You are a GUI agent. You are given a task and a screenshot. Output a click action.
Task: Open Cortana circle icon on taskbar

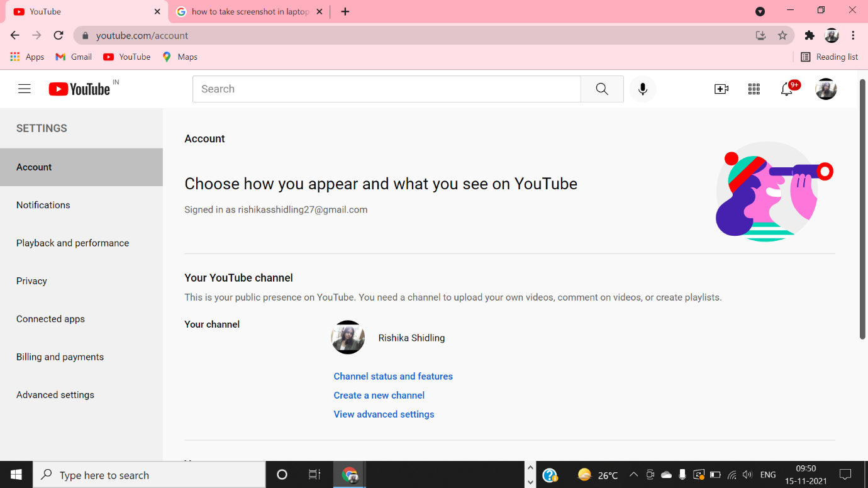click(x=282, y=475)
